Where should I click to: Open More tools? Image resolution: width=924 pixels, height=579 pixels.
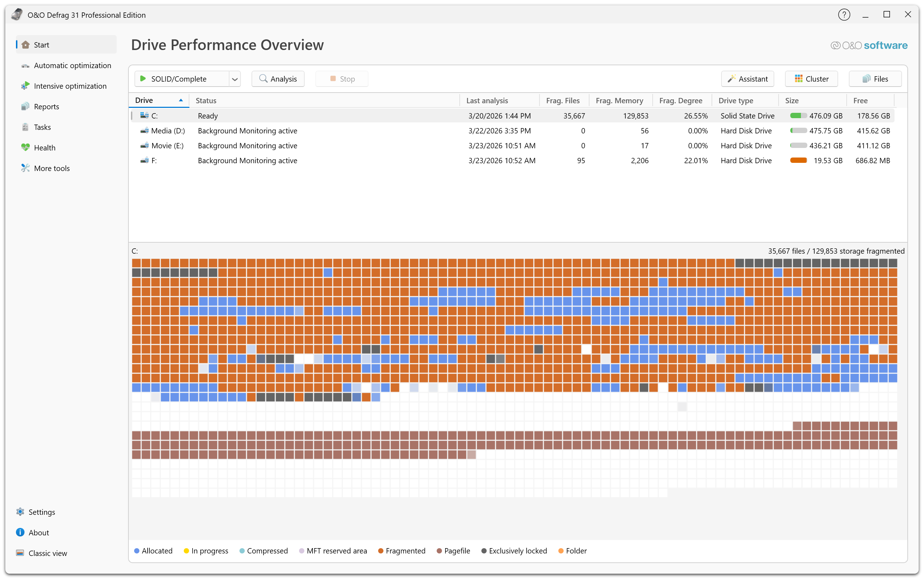pos(52,168)
